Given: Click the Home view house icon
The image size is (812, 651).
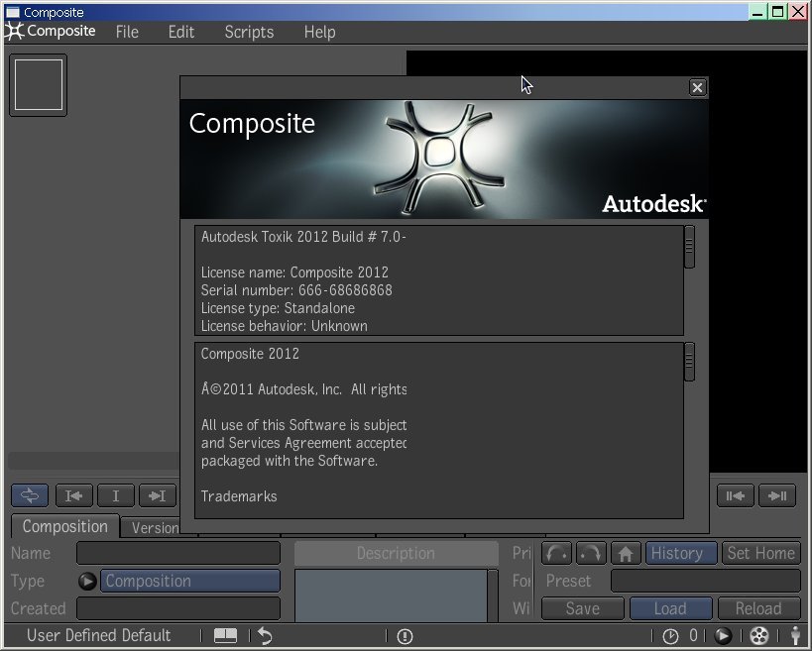Looking at the screenshot, I should pos(626,553).
